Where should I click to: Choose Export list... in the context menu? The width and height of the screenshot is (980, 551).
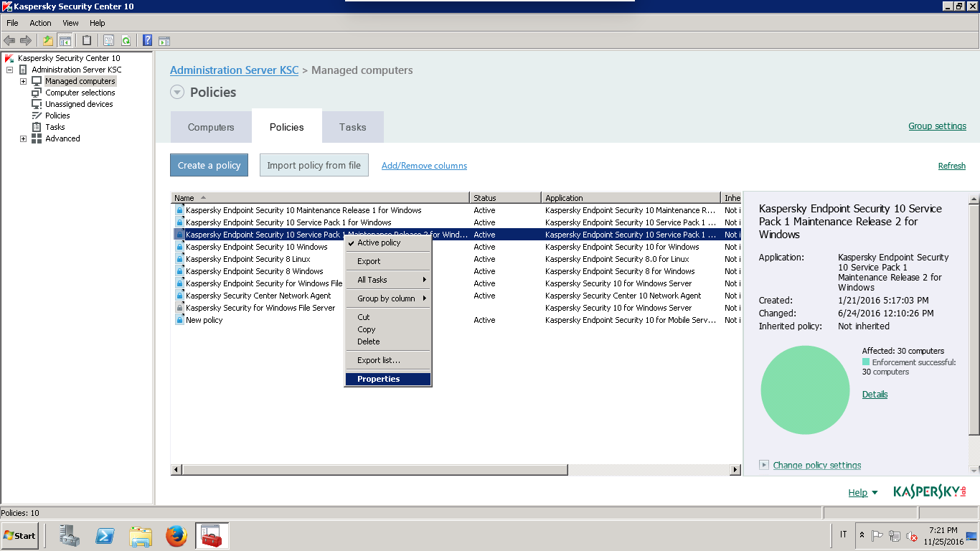point(388,360)
